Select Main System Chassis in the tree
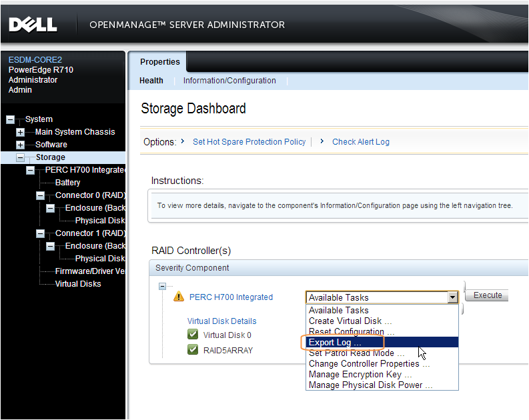Image resolution: width=529 pixels, height=420 pixels. 75,132
